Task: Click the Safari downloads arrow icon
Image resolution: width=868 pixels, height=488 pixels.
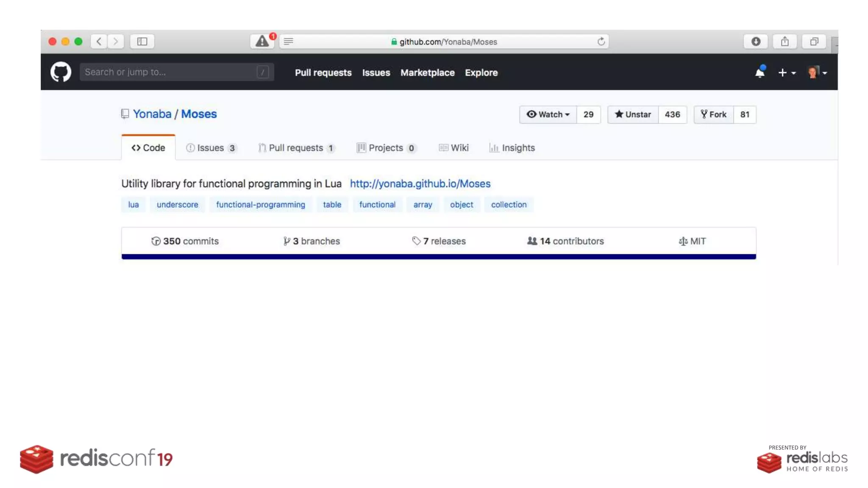Action: coord(756,42)
